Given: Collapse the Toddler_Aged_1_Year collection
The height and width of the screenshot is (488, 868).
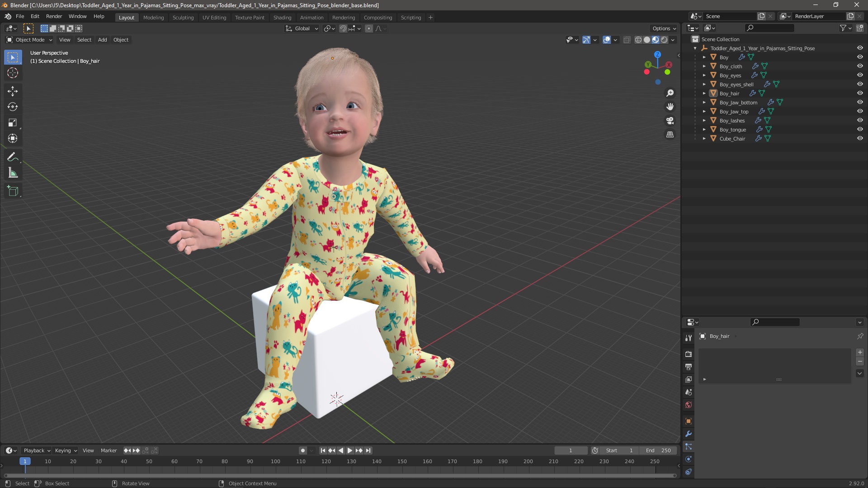Looking at the screenshot, I should pyautogui.click(x=695, y=48).
